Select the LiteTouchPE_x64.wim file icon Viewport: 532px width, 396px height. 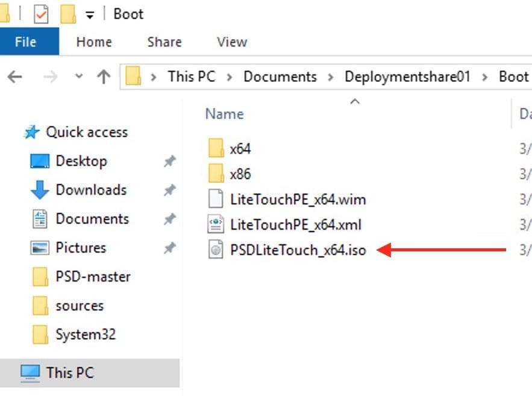click(216, 200)
